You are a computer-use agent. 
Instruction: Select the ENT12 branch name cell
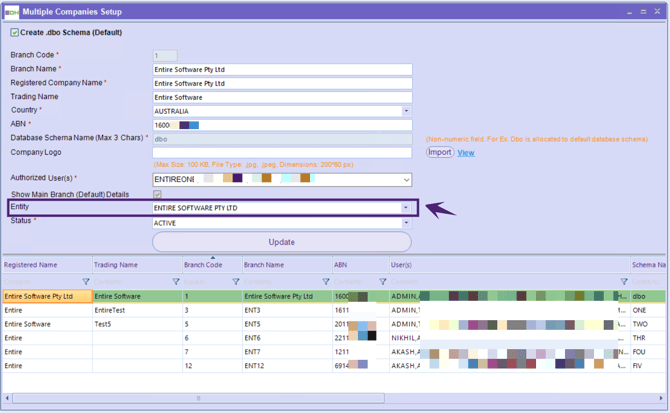287,366
